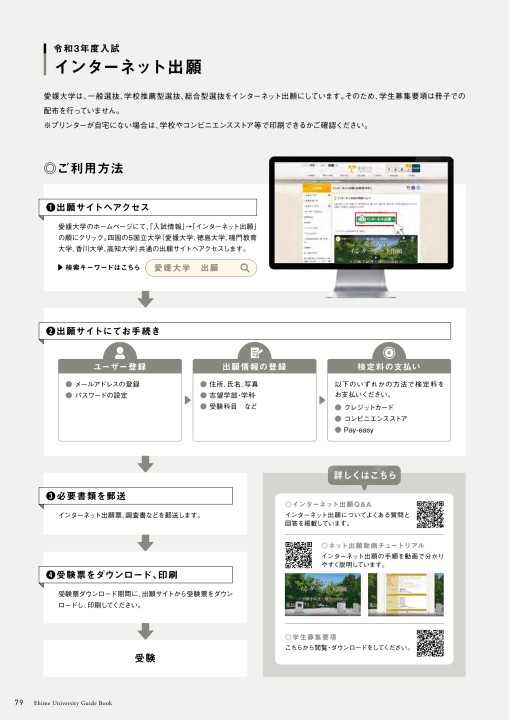Image resolution: width=509 pixels, height=720 pixels.
Task: Click the 住所、氏名、写真 bullet item
Action: (229, 384)
